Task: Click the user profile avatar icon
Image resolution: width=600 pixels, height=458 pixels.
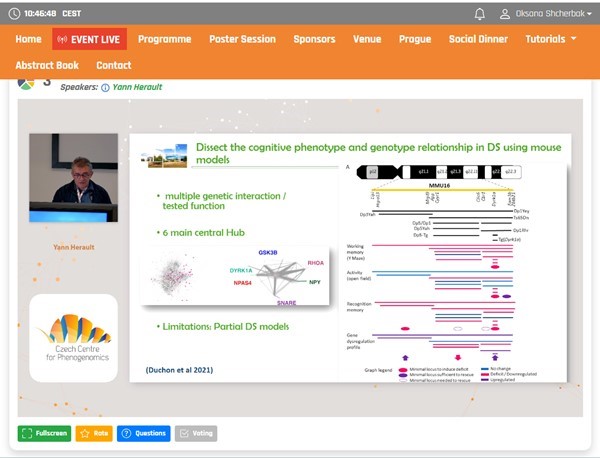Action: [x=505, y=14]
